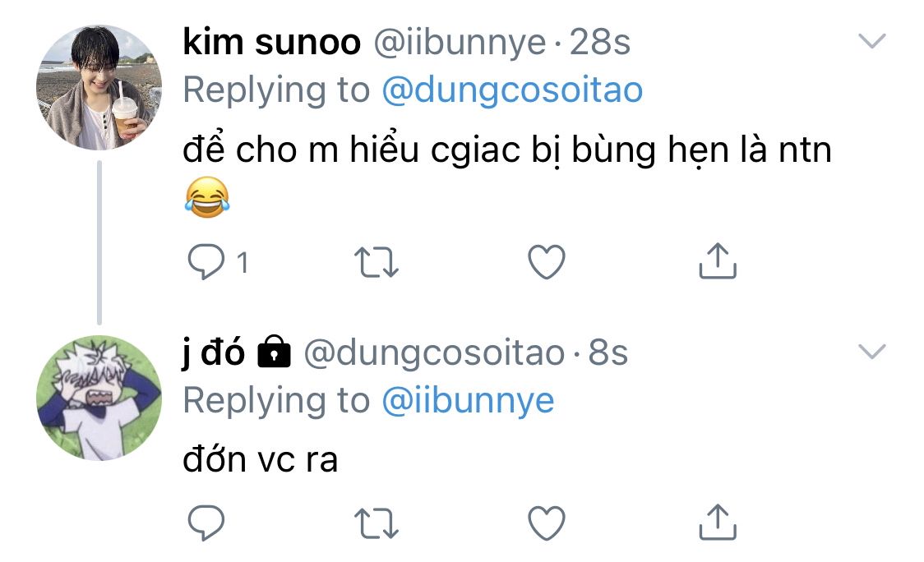924x562 pixels.
Task: Click the lock icon beside j đó
Action: pyautogui.click(x=274, y=352)
